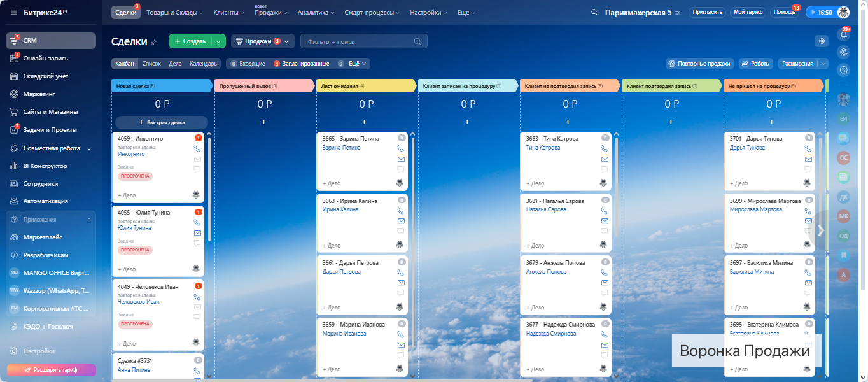868x382 pixels.
Task: Pin the Сделки page with pin icon
Action: [x=153, y=42]
